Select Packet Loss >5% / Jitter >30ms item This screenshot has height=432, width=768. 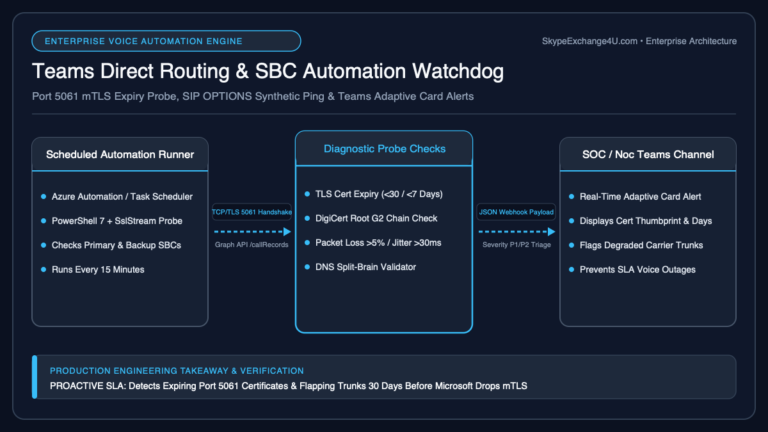point(378,243)
